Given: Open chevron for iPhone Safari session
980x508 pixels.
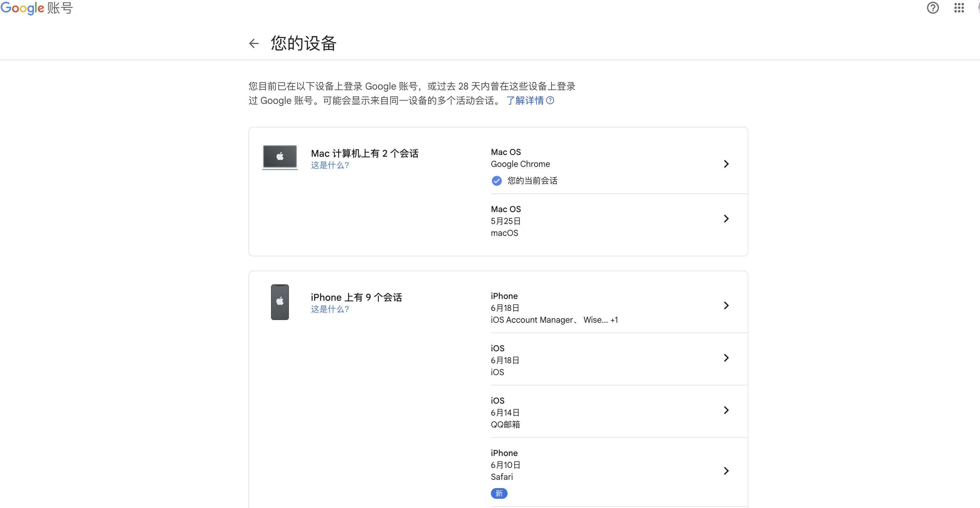Looking at the screenshot, I should [x=726, y=471].
